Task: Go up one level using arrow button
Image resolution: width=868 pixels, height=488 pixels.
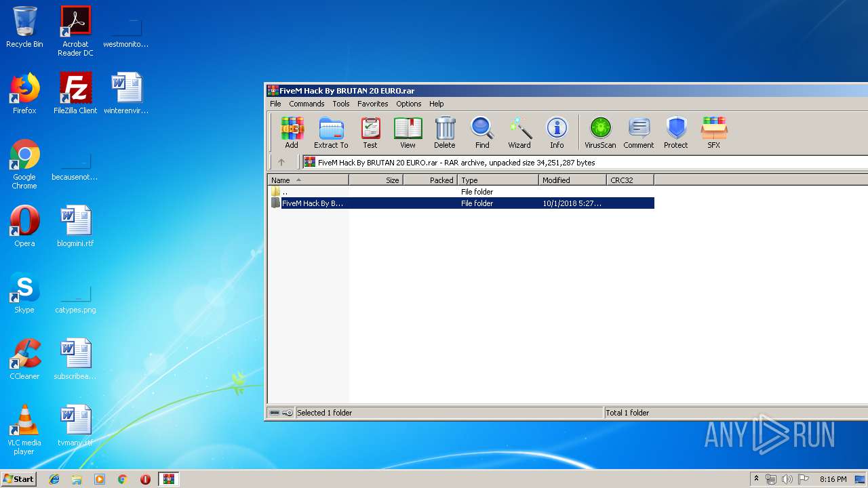Action: 281,163
